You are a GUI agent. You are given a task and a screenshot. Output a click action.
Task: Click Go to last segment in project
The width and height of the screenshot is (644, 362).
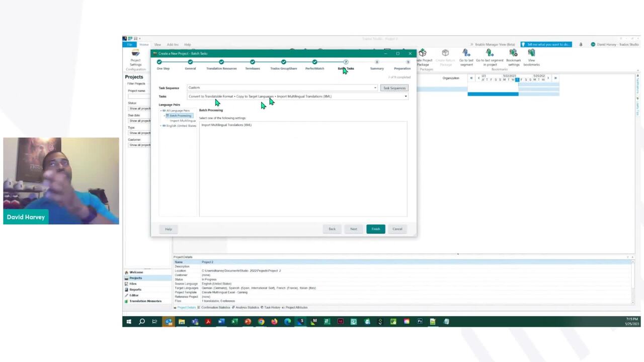pos(490,58)
